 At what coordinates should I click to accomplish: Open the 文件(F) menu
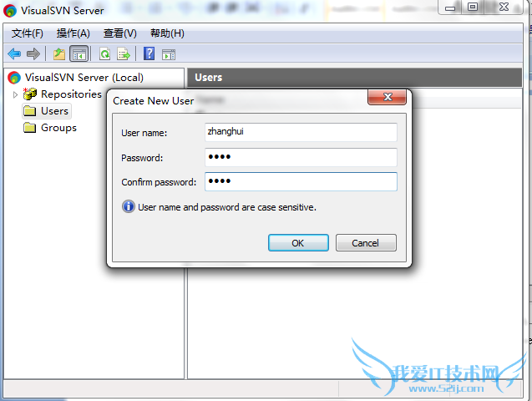[27, 33]
